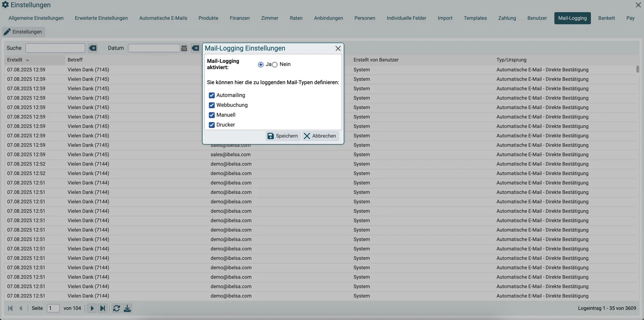Open the Templates tab

tap(475, 18)
